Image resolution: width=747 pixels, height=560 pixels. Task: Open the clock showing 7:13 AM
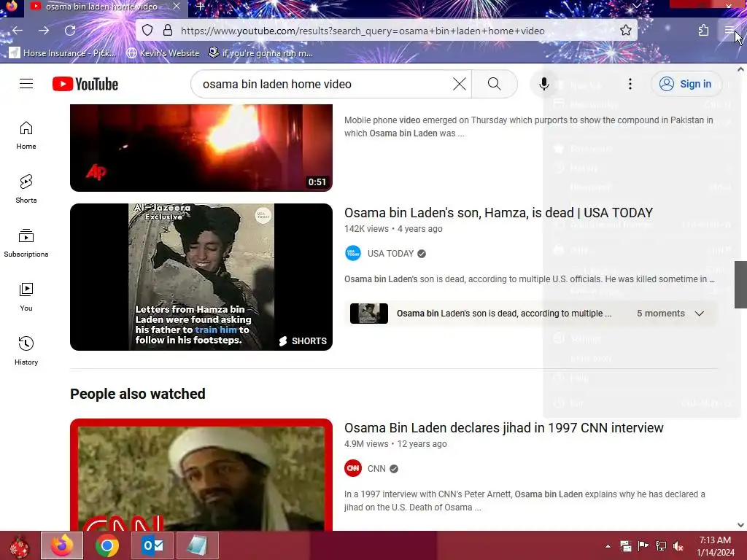[x=716, y=546]
